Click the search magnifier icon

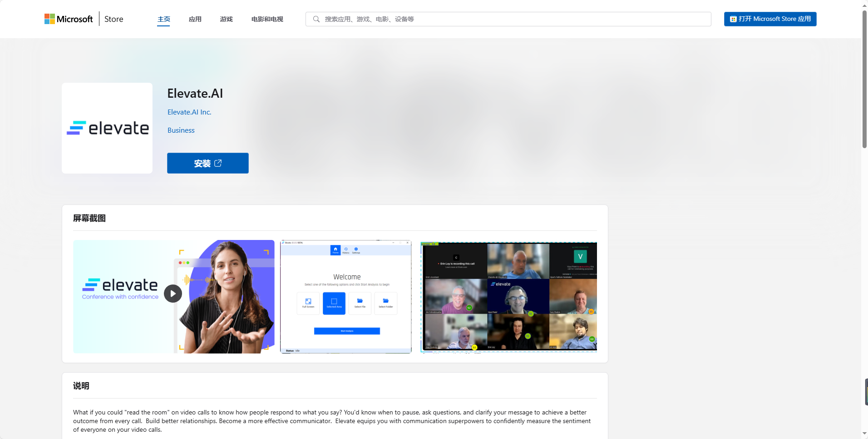(x=316, y=19)
